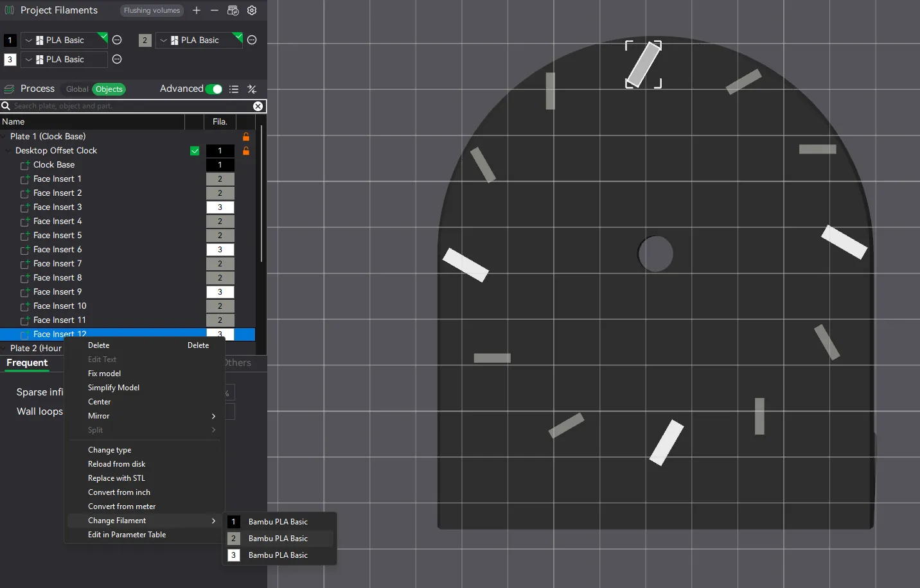Click the Clock Base part icon
The image size is (920, 588).
click(x=25, y=165)
